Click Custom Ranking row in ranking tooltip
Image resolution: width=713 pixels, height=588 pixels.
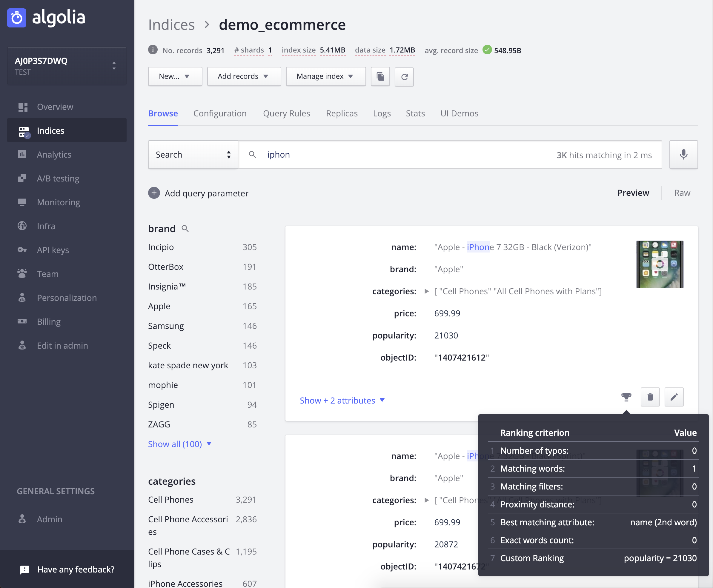593,558
